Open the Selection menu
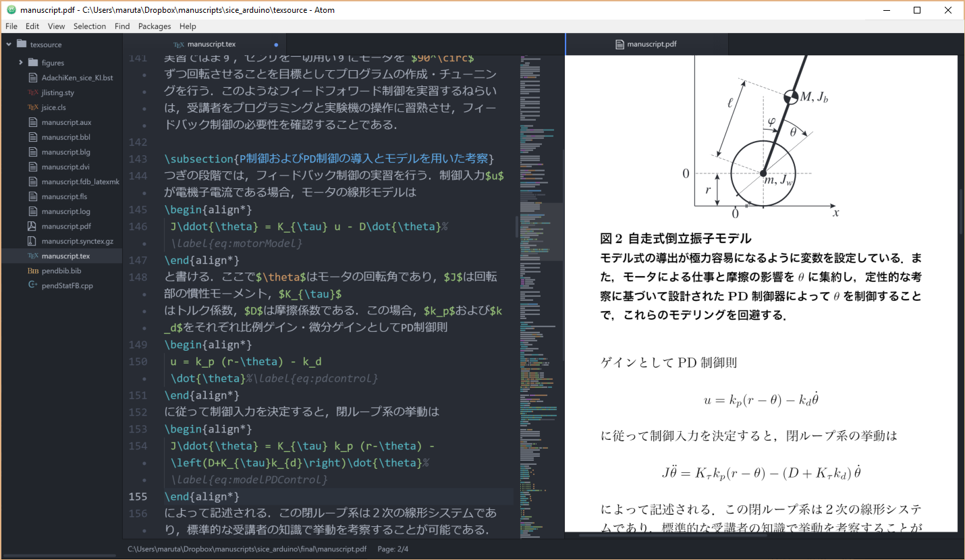The height and width of the screenshot is (560, 965). pyautogui.click(x=90, y=26)
